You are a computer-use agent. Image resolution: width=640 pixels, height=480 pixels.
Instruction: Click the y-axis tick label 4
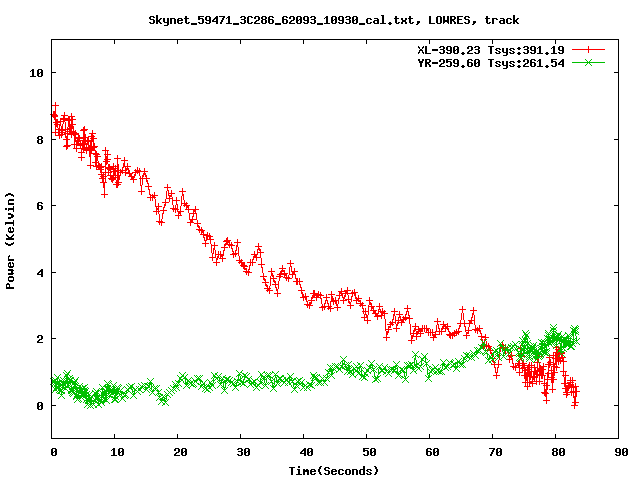[40, 273]
